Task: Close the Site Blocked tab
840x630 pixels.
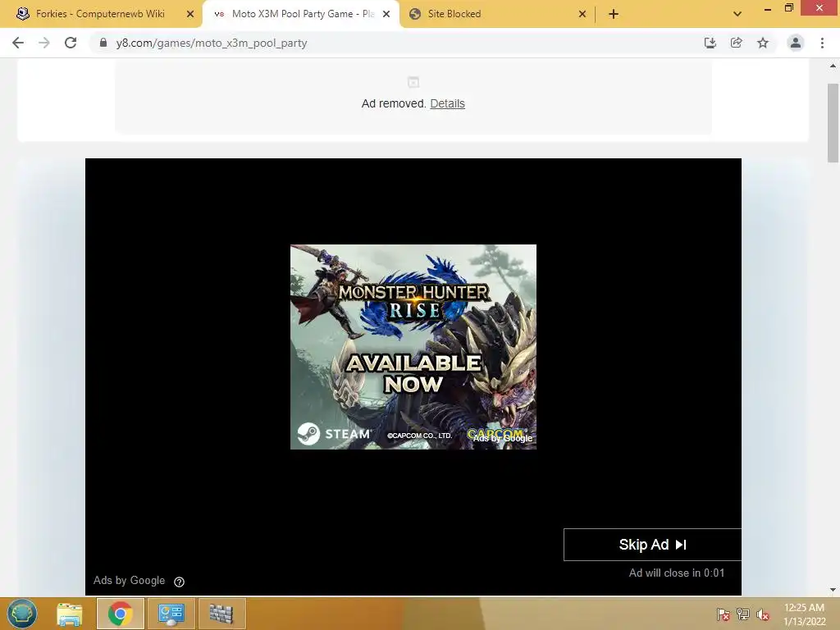Action: [582, 14]
